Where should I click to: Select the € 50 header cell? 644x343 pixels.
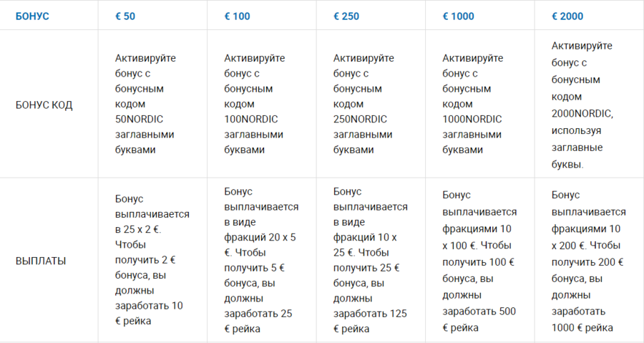pos(125,16)
